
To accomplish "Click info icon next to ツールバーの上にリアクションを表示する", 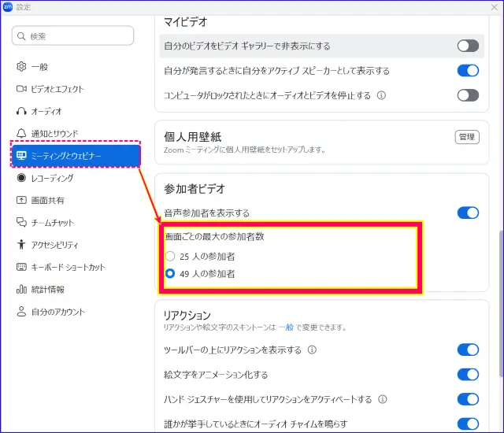I will tap(312, 350).
